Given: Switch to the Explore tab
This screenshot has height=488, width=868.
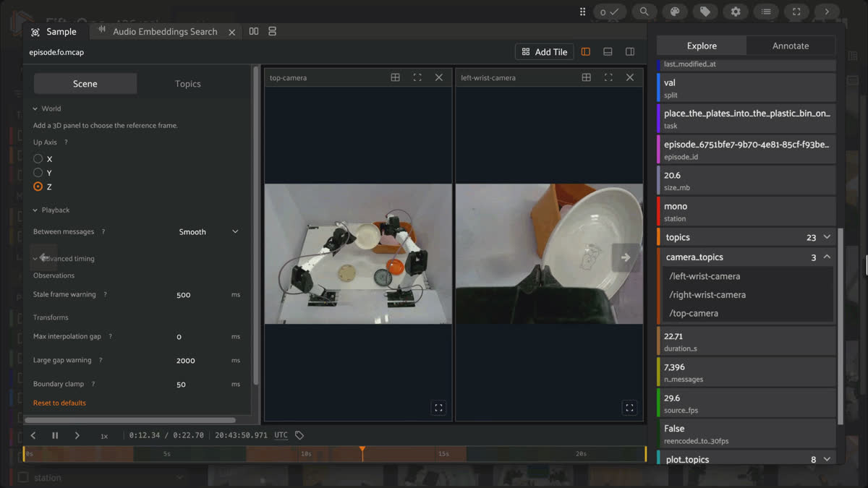Looking at the screenshot, I should tap(702, 46).
